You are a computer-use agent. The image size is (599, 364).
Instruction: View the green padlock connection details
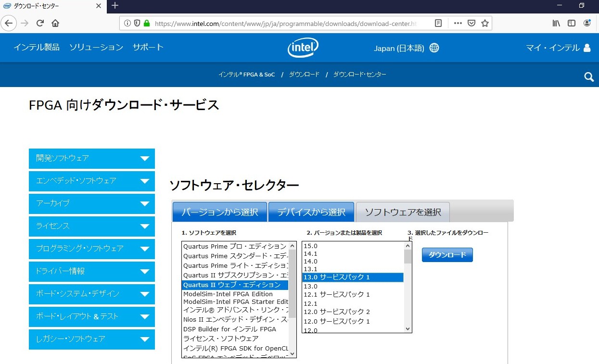(x=147, y=23)
